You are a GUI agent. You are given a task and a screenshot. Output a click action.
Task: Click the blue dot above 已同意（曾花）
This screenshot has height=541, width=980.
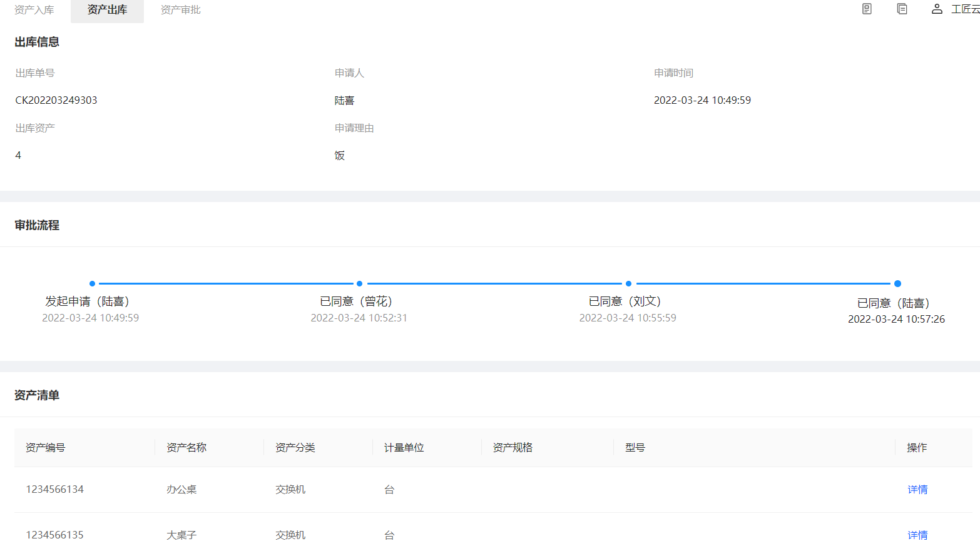[x=359, y=283]
